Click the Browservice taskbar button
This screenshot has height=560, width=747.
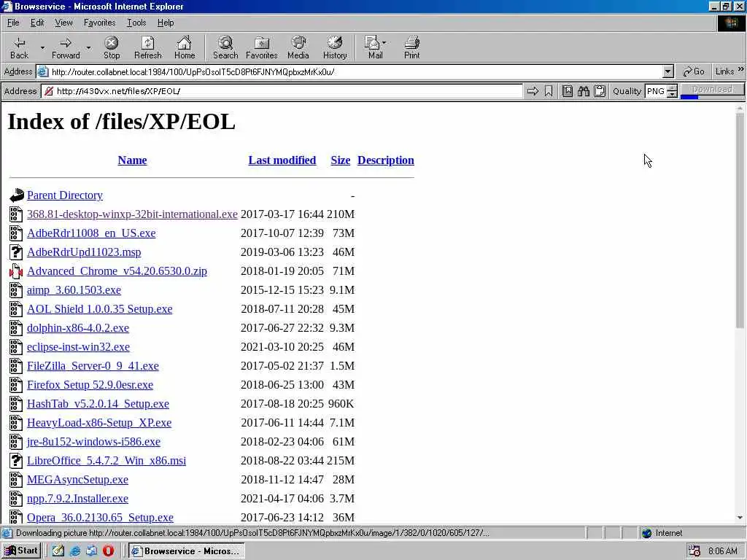[x=187, y=551]
